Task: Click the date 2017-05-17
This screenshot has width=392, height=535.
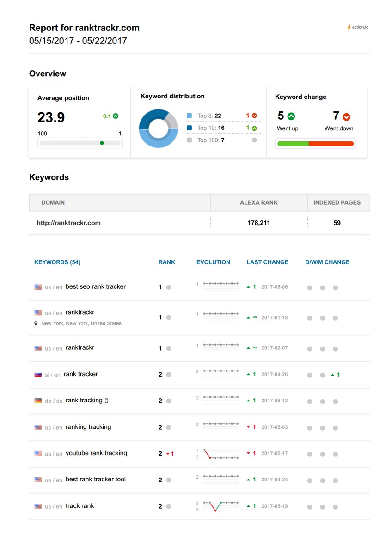Action: click(275, 453)
